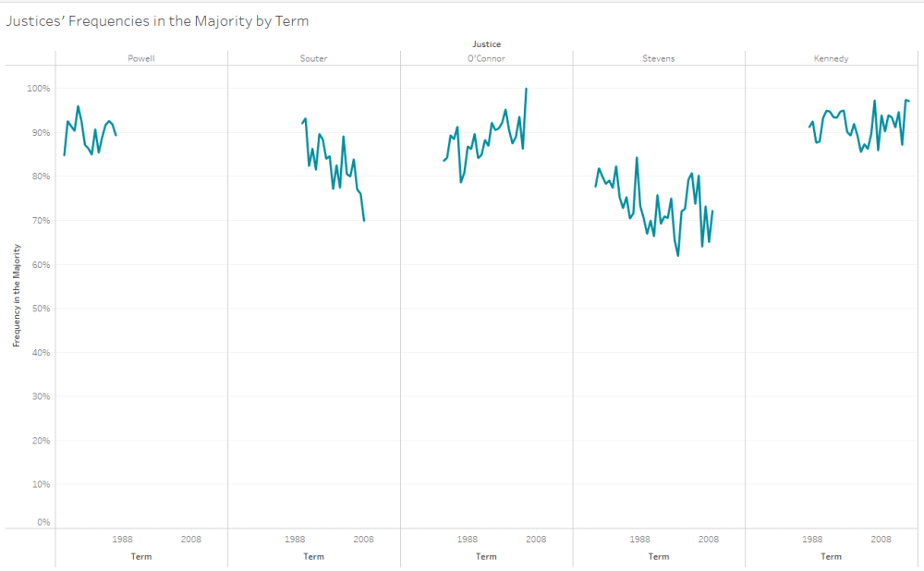Click the chart title about Justices' Frequencies
This screenshot has width=924, height=571.
tap(157, 20)
